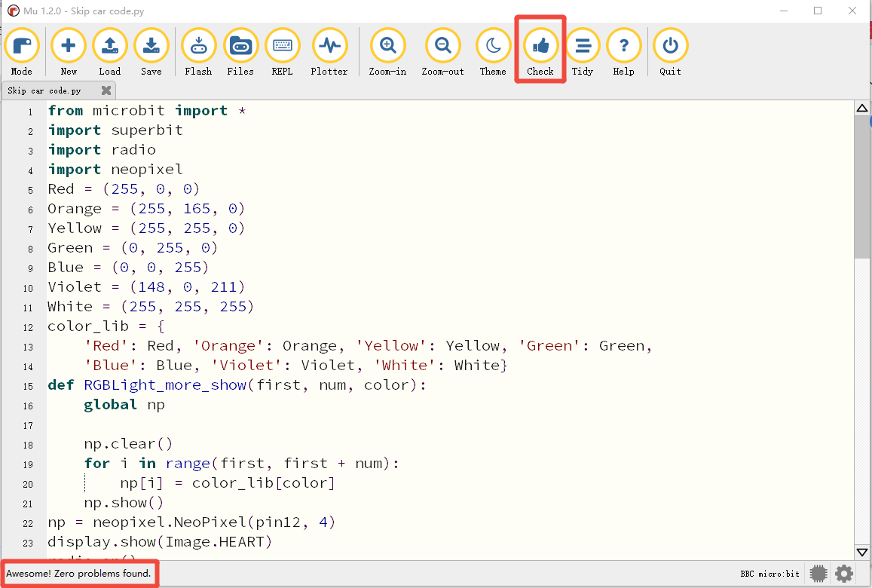Viewport: 872px width, 588px height.
Task: Load a file with the Load button
Action: [109, 52]
